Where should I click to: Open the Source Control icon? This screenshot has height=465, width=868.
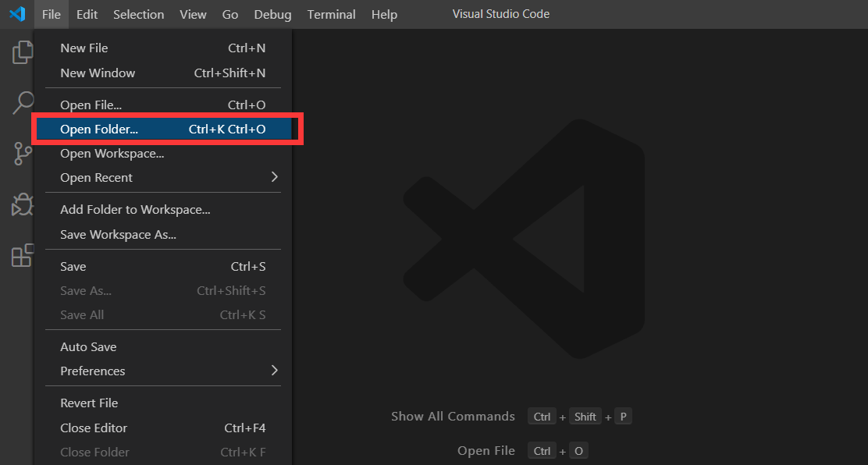23,154
